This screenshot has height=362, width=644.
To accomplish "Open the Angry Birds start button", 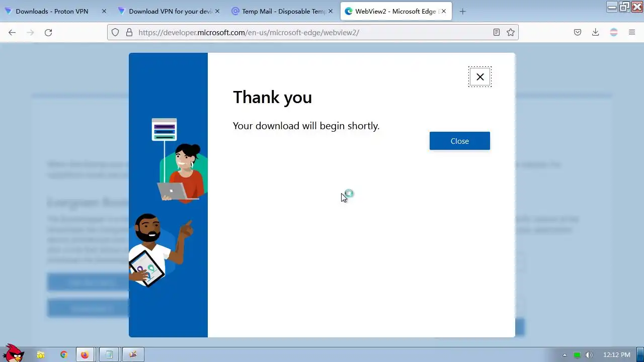I will pos(14,353).
